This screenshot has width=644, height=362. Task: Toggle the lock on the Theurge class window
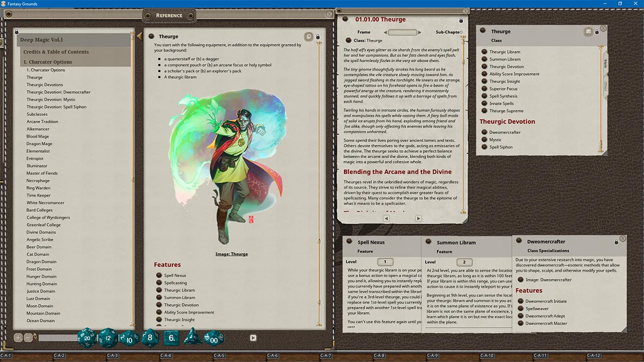point(597,31)
